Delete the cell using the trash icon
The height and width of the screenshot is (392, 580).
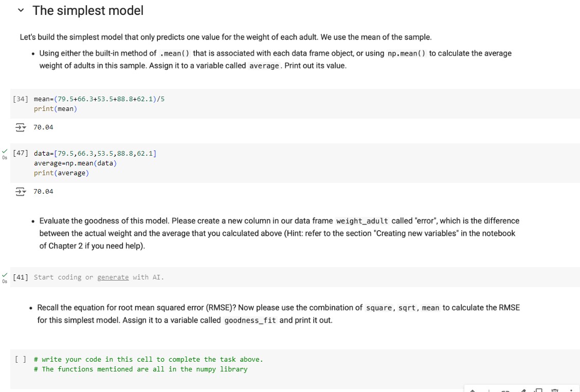pos(555,389)
